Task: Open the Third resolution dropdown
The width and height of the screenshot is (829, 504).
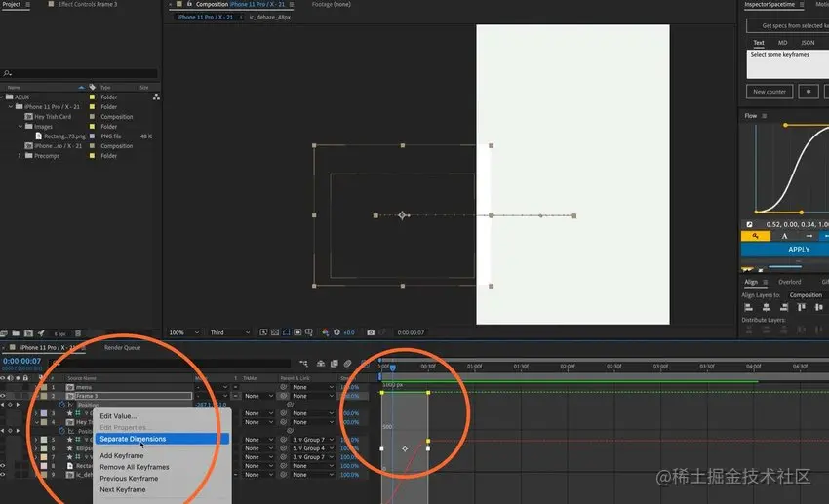Action: click(229, 332)
